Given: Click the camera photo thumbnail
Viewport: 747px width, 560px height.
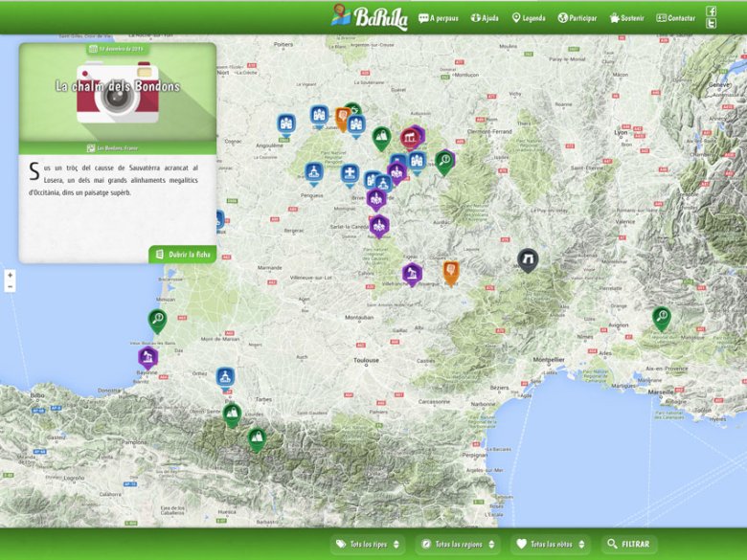Looking at the screenshot, I should tap(118, 94).
